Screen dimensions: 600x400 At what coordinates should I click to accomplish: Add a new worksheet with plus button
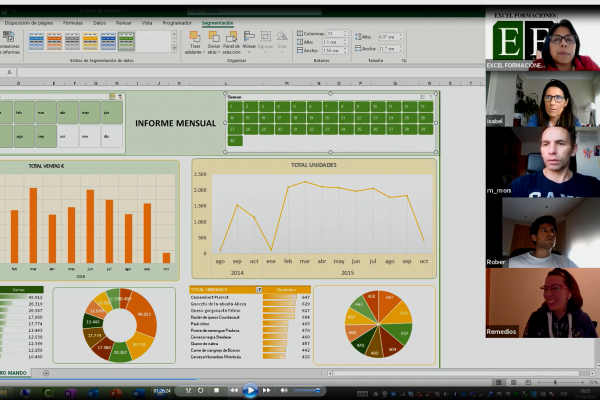pos(46,373)
